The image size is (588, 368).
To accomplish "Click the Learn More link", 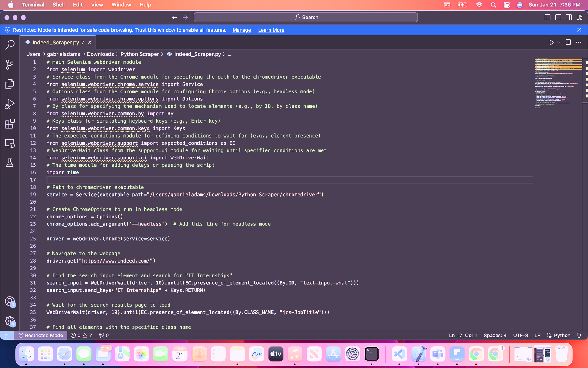I will [x=271, y=30].
